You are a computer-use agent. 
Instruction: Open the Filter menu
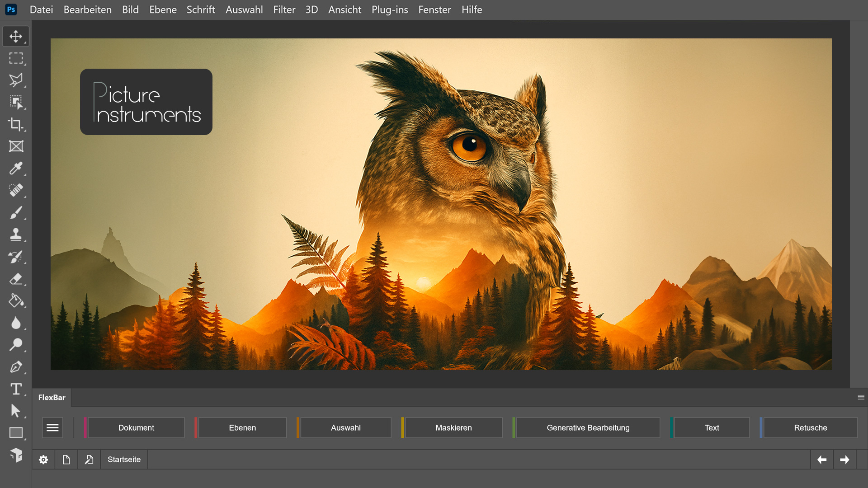[284, 9]
